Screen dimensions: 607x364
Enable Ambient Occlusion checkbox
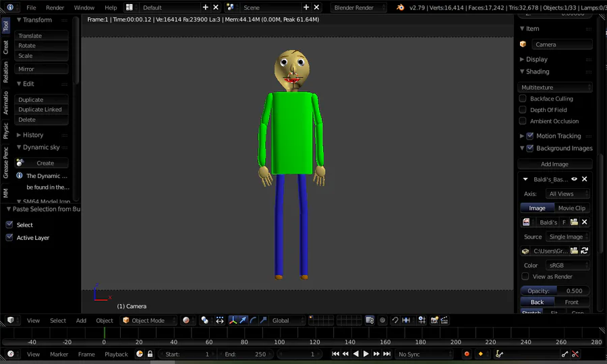(523, 121)
